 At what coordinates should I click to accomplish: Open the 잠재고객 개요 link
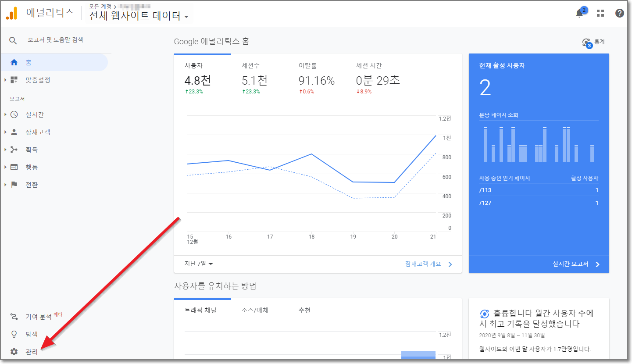(423, 264)
